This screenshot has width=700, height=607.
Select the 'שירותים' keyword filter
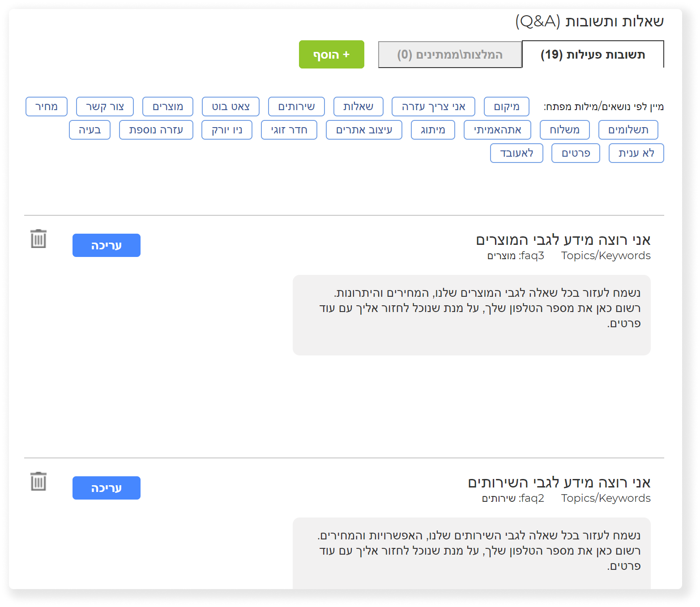pyautogui.click(x=296, y=107)
